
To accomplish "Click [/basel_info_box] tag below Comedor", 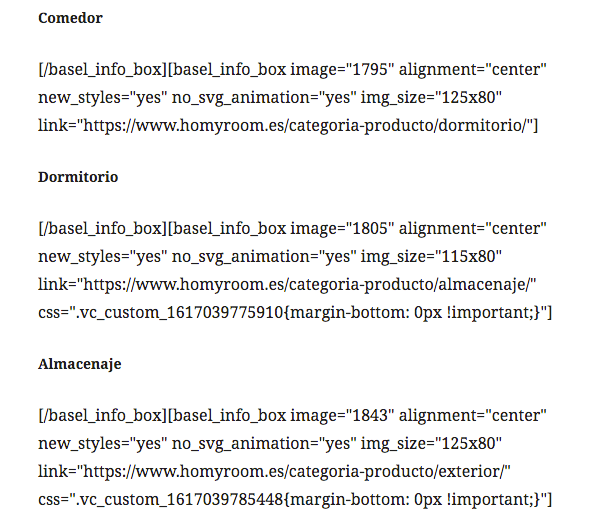I will click(102, 69).
